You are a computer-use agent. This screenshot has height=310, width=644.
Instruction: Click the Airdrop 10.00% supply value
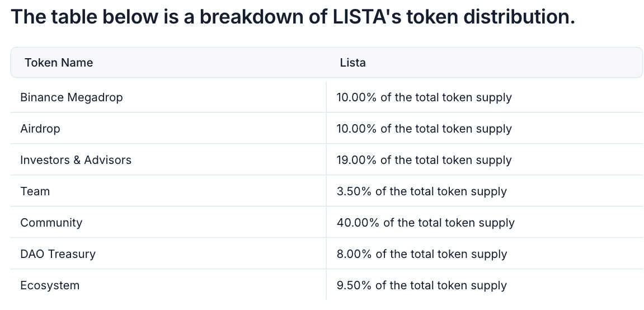tap(424, 129)
